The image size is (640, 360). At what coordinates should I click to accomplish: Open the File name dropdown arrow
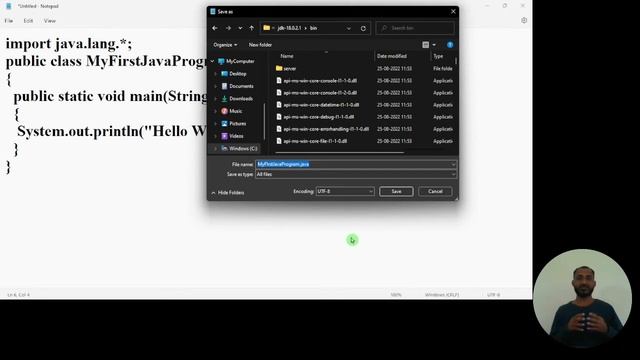453,164
